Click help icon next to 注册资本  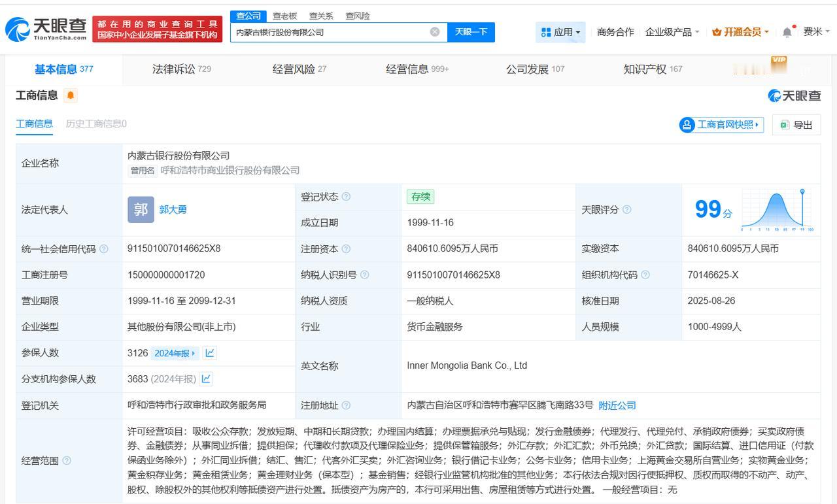point(346,249)
